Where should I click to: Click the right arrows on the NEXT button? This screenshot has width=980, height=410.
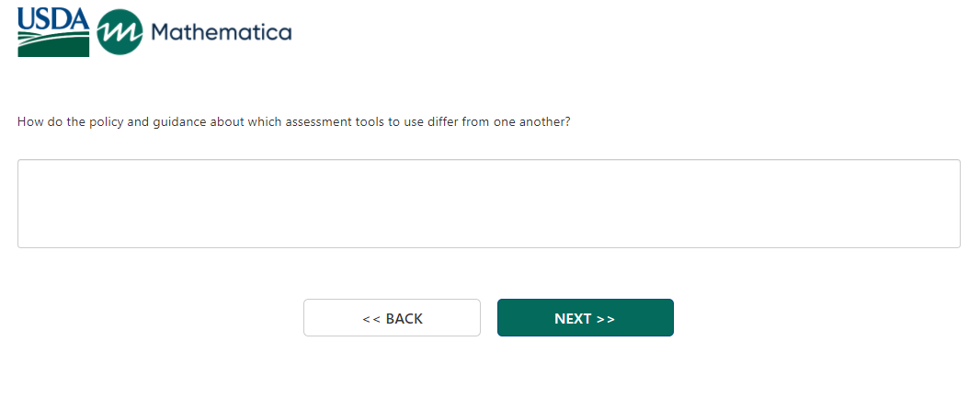[606, 319]
